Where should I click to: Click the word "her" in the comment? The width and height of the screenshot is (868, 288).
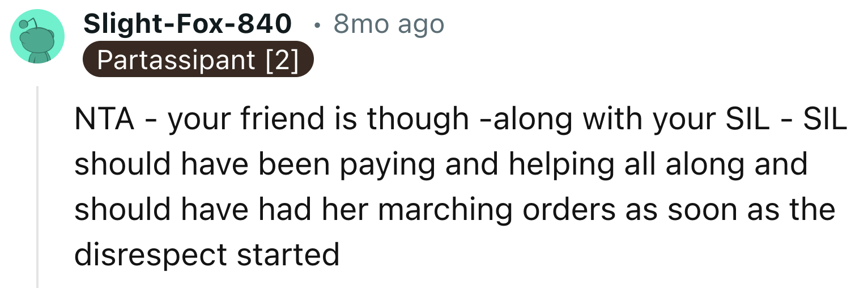point(341,210)
